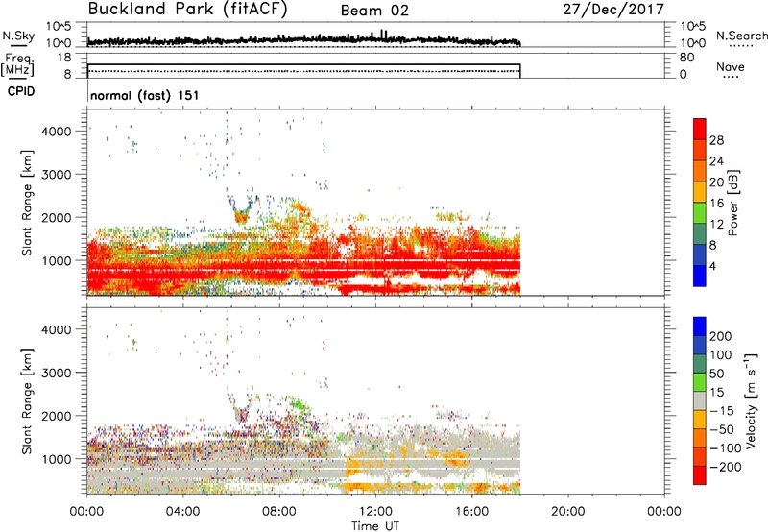Click the '16' tick on Power colorbar

pyautogui.click(x=716, y=204)
